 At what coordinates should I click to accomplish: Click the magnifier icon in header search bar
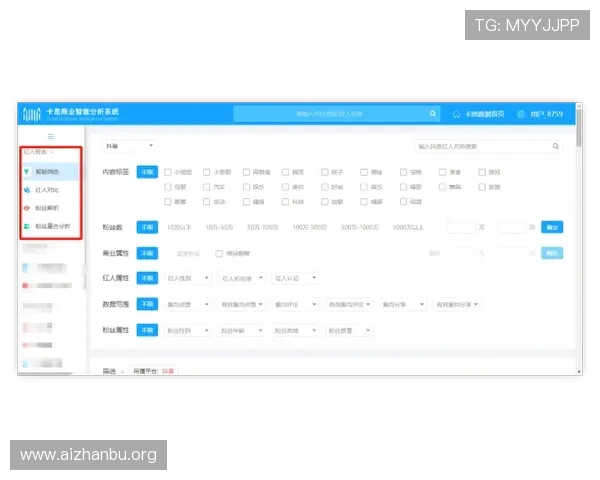pos(432,114)
